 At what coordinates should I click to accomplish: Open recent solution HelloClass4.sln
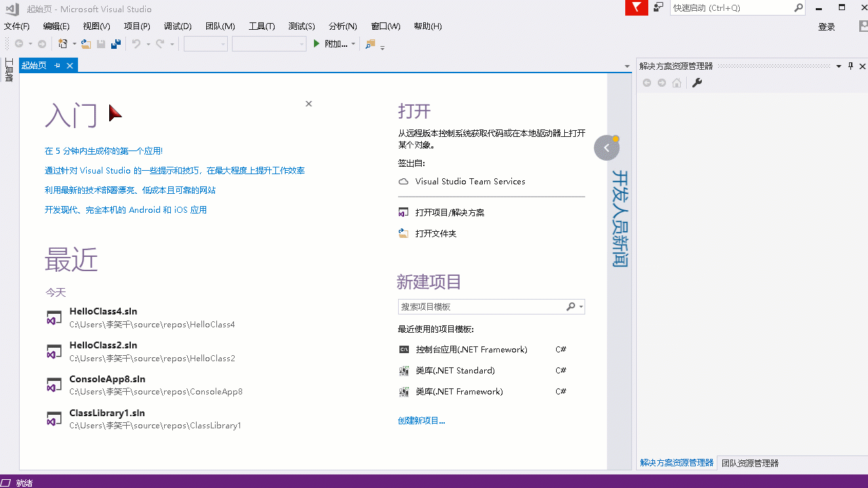(141, 317)
